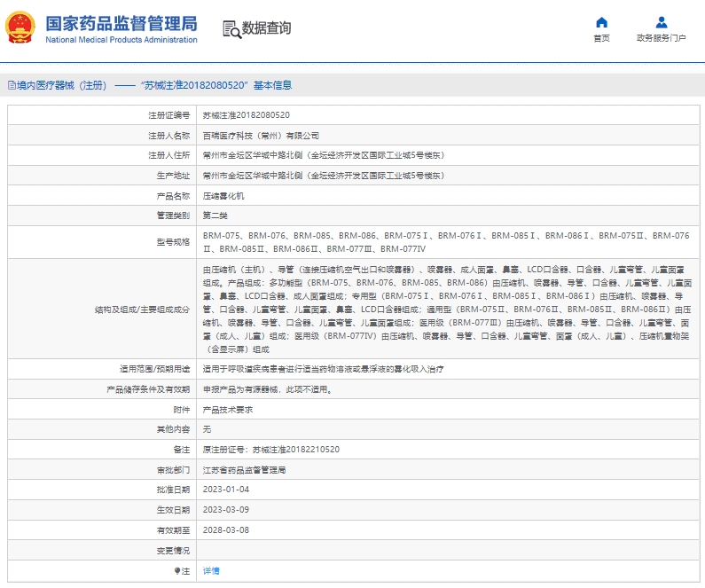The image size is (705, 588).
Task: Click 适用于呼吸道疾病患者 usage text
Action: point(323,369)
